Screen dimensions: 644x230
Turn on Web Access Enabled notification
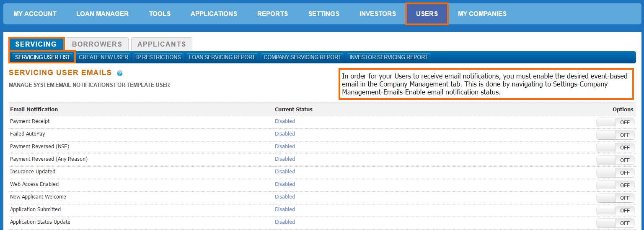[x=615, y=185]
